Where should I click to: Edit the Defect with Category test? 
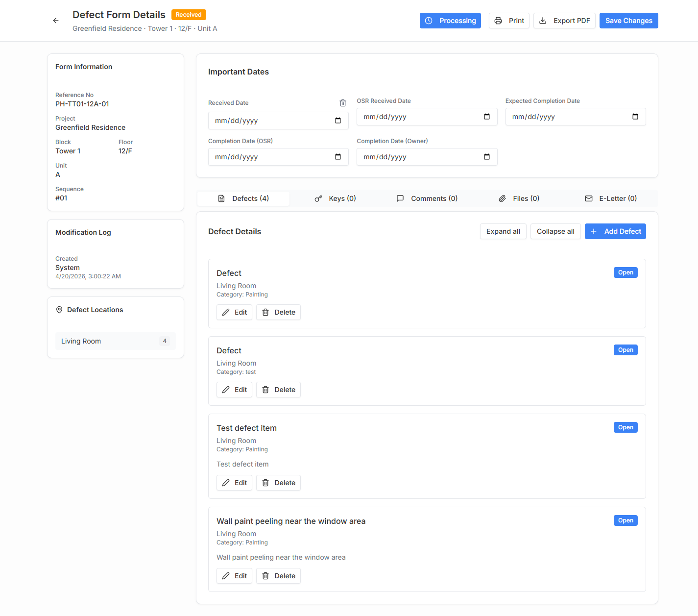234,390
